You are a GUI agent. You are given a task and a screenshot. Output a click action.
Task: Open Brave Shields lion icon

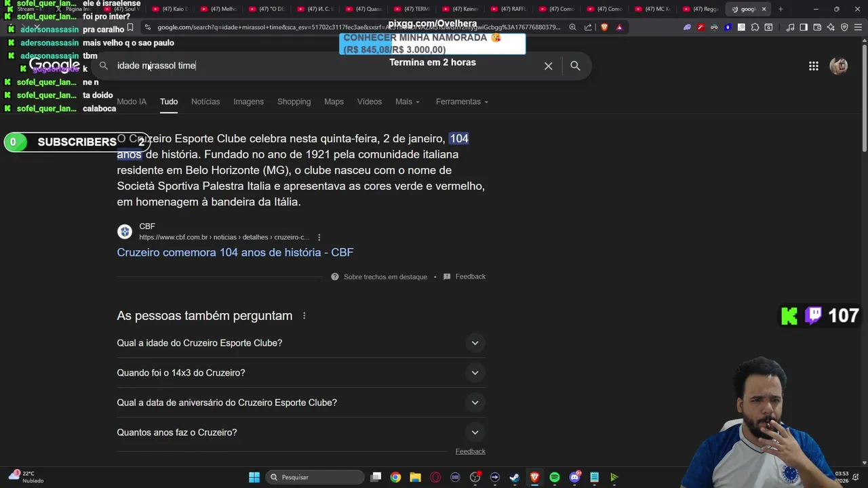[x=604, y=27]
